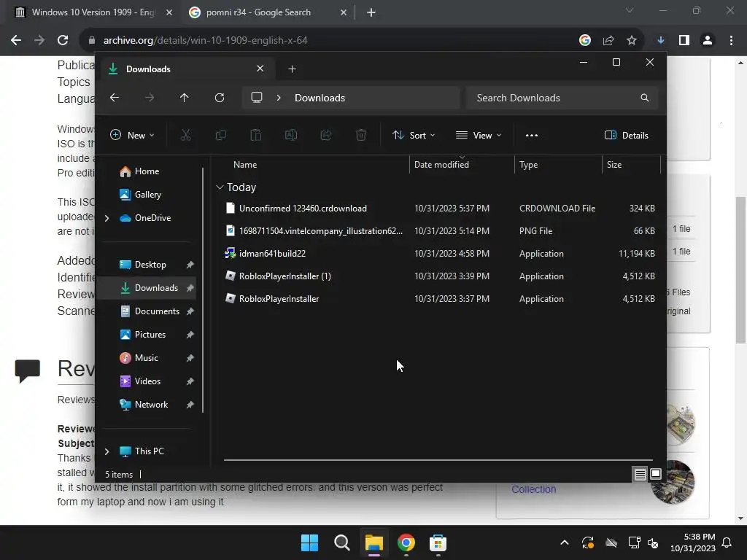
Task: Open Chrome downloads arrow icon in toolbar
Action: (x=660, y=41)
